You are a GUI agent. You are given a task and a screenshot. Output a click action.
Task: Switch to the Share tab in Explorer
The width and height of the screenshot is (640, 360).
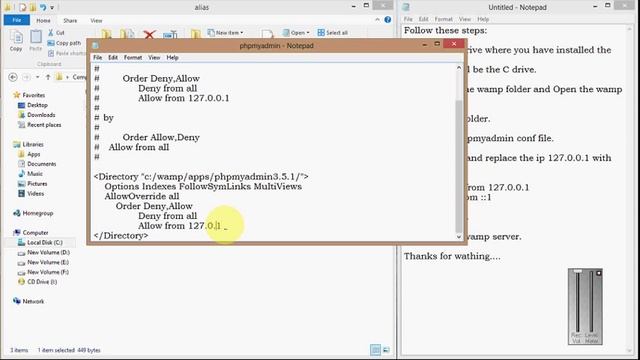70,20
